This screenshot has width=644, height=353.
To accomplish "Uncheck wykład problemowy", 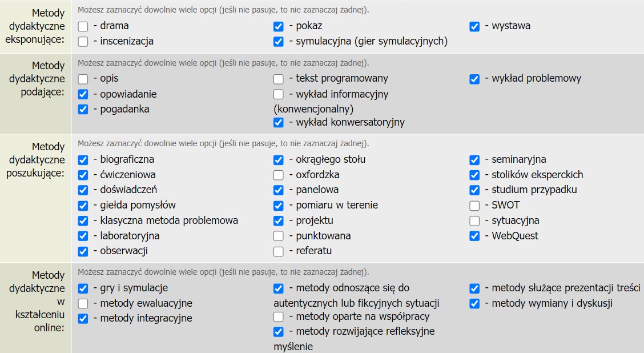I will point(474,79).
